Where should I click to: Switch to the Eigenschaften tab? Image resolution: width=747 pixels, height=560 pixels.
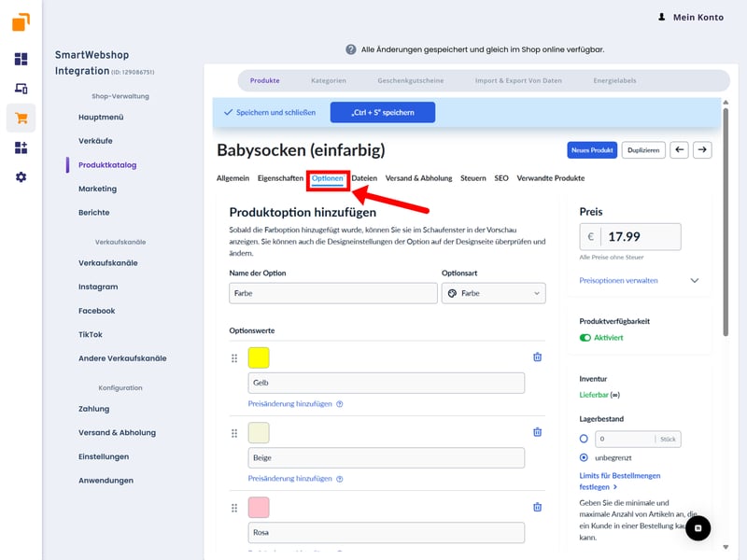point(281,178)
